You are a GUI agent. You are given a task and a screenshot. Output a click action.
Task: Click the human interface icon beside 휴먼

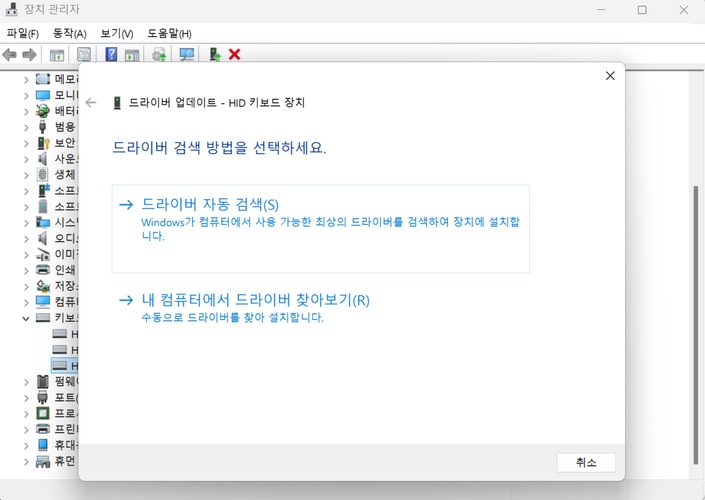pyautogui.click(x=43, y=461)
